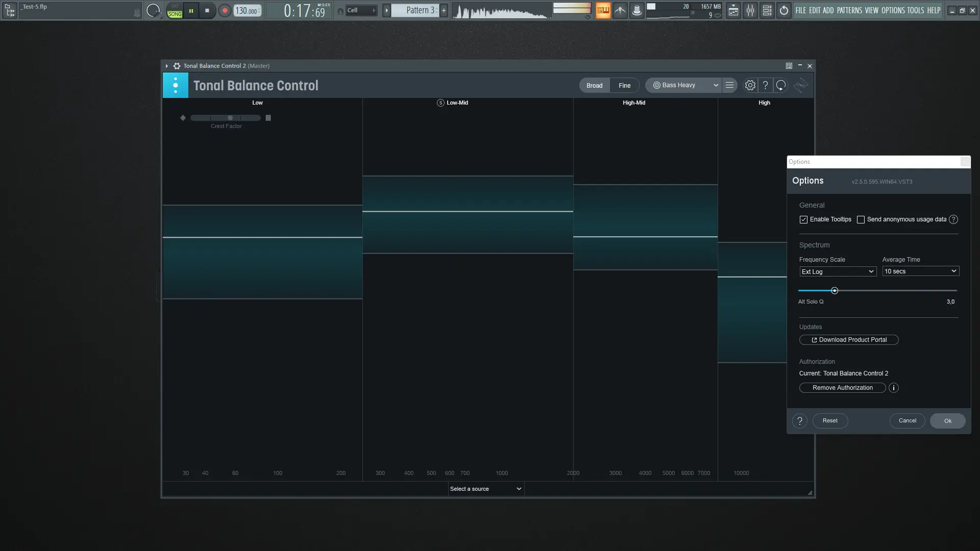Viewport: 980px width, 551px height.
Task: Stop playback in transport
Action: 207,10
